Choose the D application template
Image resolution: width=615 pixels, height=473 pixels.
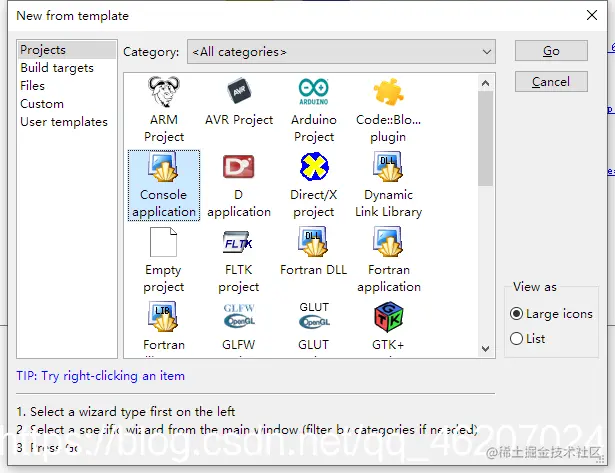click(238, 185)
